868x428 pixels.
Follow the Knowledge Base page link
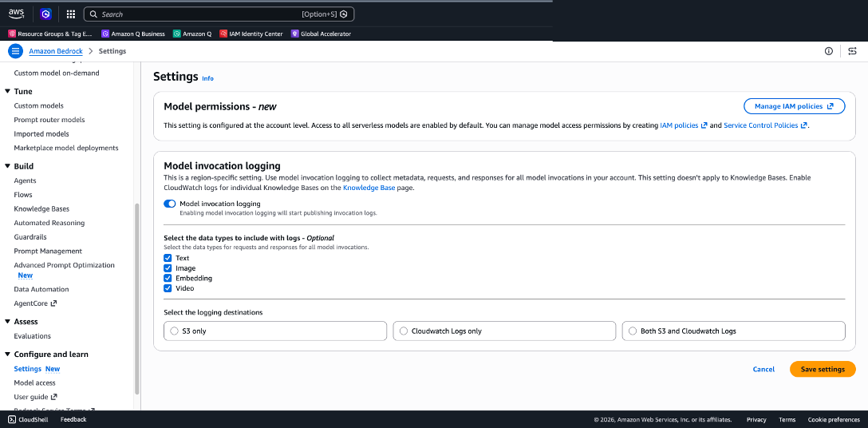click(369, 188)
